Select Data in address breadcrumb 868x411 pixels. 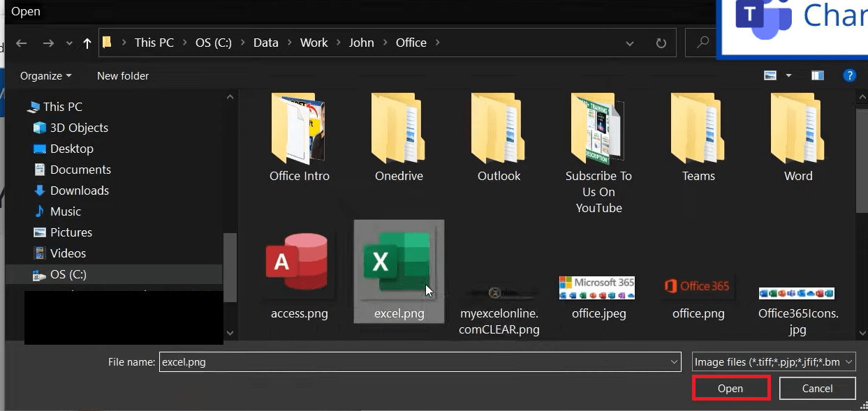266,43
